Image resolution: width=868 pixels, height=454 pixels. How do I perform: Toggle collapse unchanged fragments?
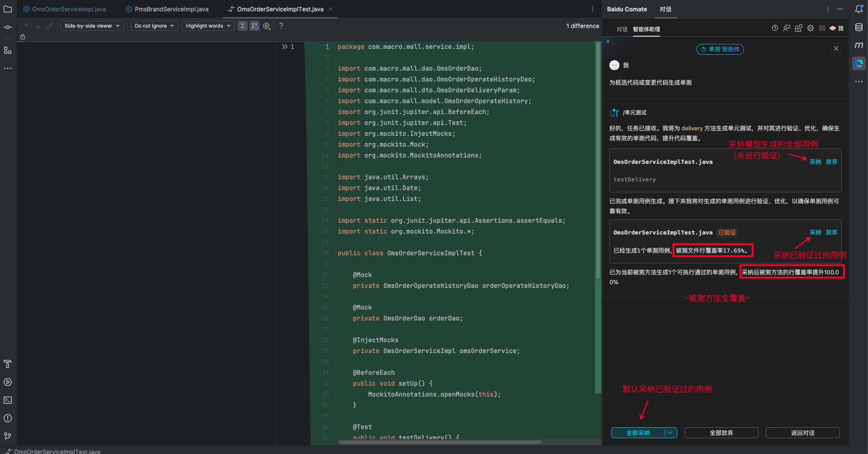click(243, 26)
